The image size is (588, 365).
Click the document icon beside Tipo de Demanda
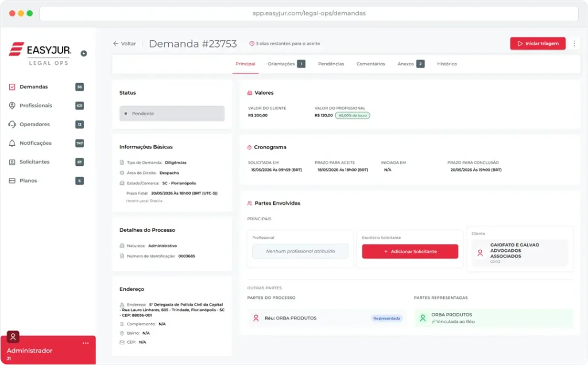[122, 162]
